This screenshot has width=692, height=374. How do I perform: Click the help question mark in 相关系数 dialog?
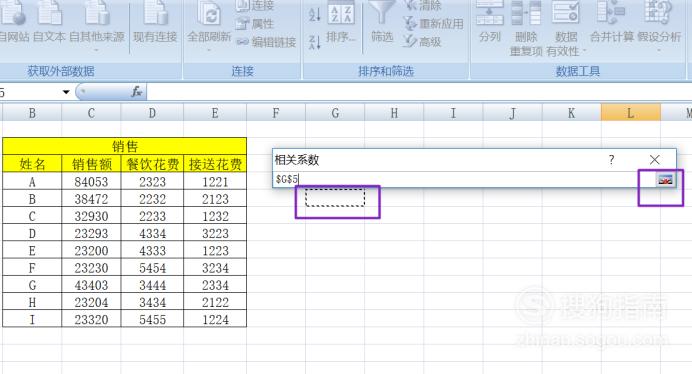pos(611,159)
